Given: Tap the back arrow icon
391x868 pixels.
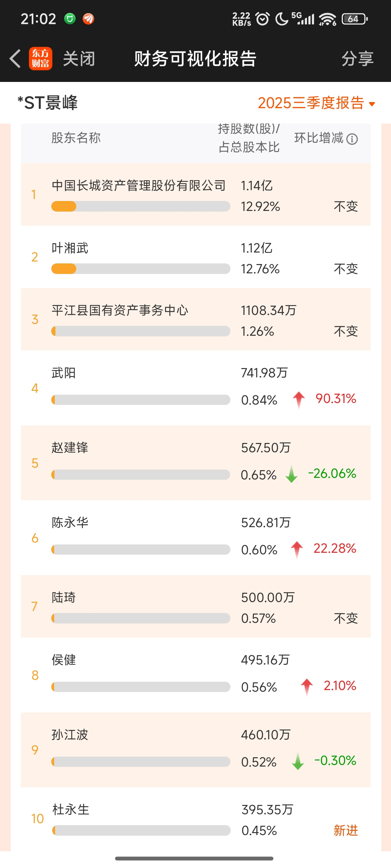Looking at the screenshot, I should (15, 59).
